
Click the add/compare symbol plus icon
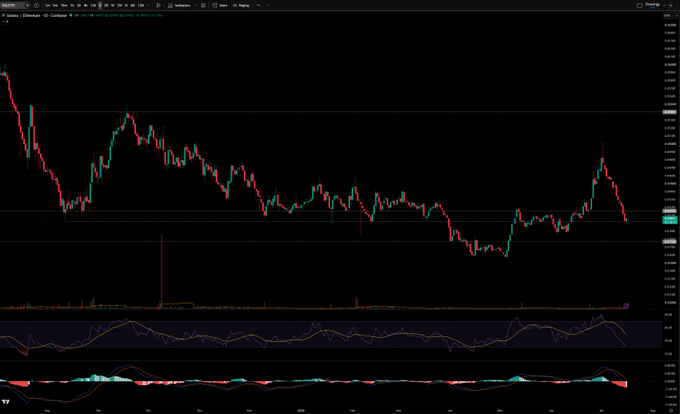36,5
